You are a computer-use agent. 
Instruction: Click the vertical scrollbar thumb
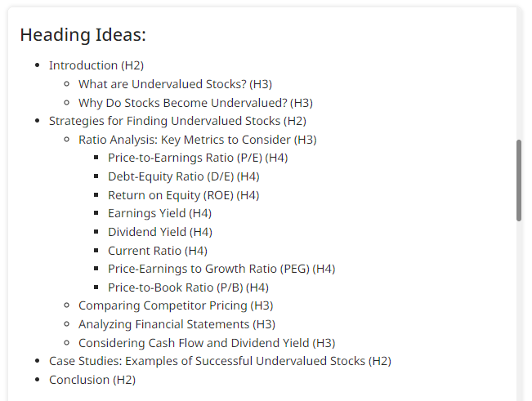(519, 180)
